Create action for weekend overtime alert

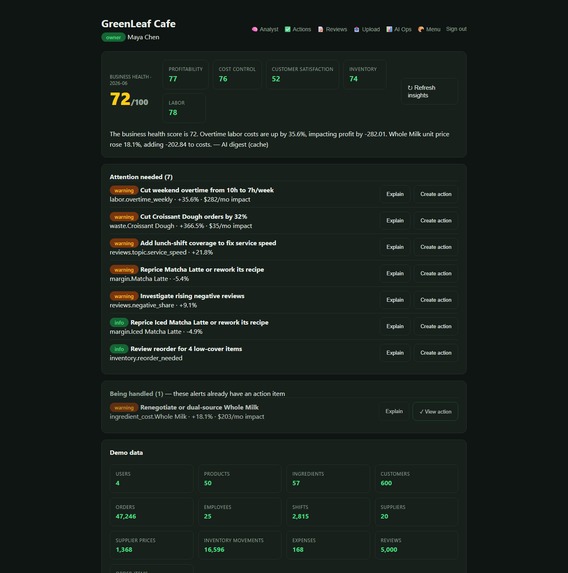436,194
